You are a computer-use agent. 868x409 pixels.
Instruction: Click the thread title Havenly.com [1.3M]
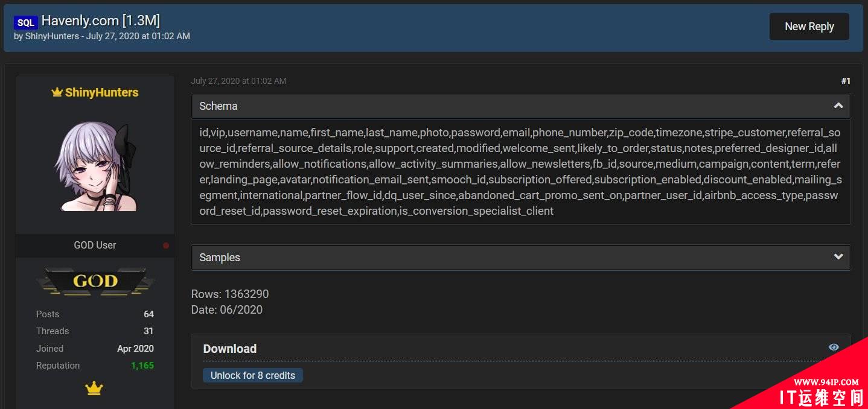tap(101, 21)
